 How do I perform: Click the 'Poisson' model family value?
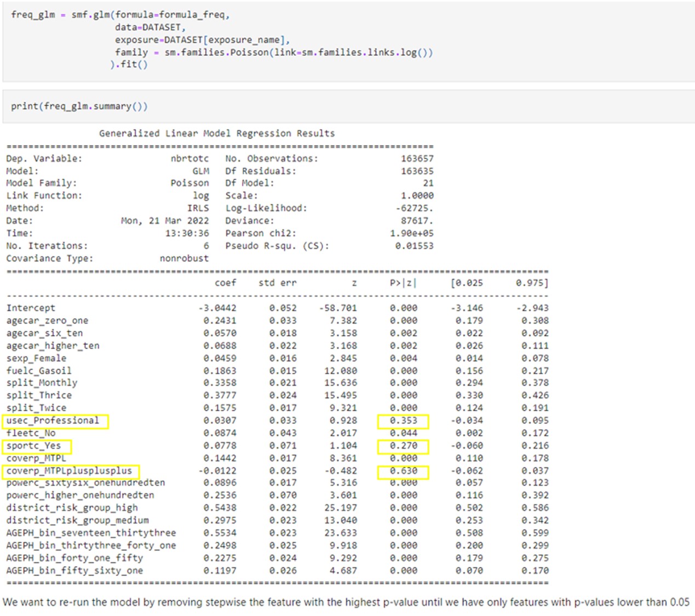click(x=189, y=183)
